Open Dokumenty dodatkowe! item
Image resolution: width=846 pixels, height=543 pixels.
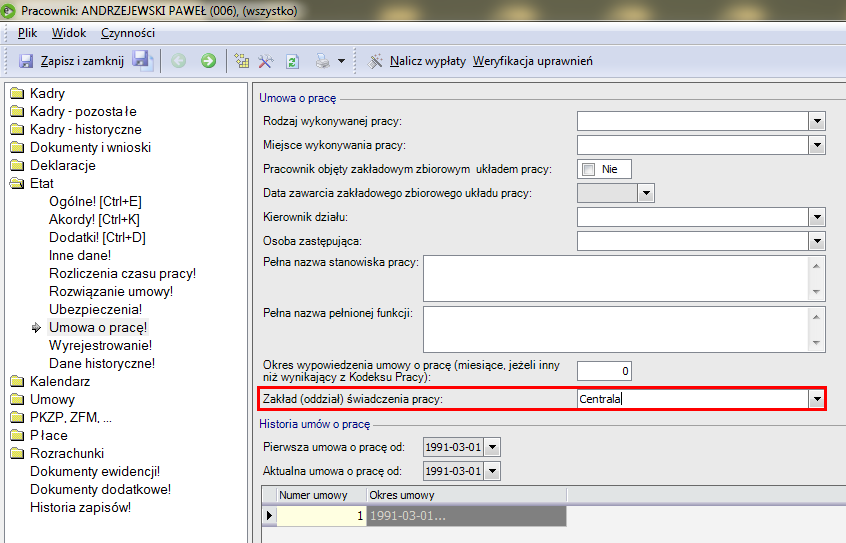100,489
